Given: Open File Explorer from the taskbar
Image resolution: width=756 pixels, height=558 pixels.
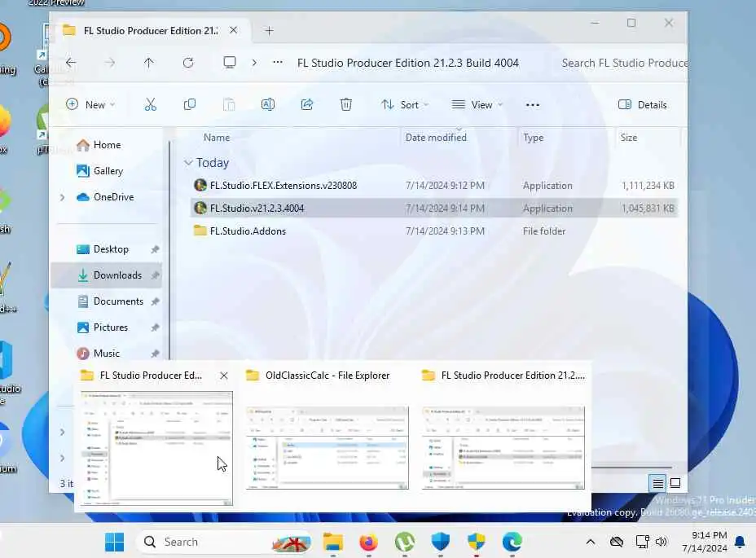Looking at the screenshot, I should [x=332, y=542].
